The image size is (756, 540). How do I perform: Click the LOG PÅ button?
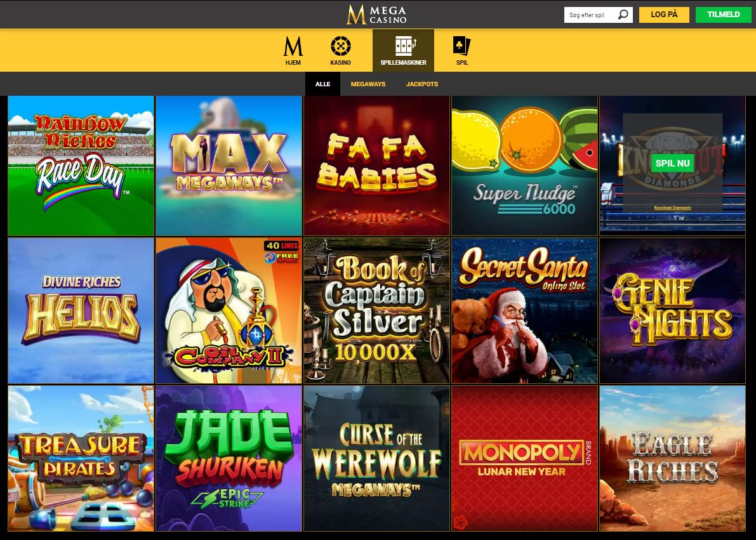[x=664, y=15]
